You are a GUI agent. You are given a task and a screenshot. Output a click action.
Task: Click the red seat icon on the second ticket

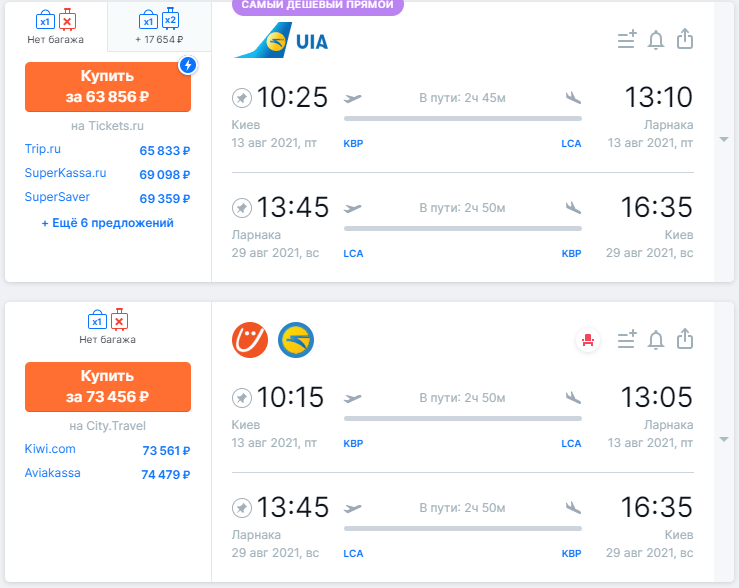588,340
